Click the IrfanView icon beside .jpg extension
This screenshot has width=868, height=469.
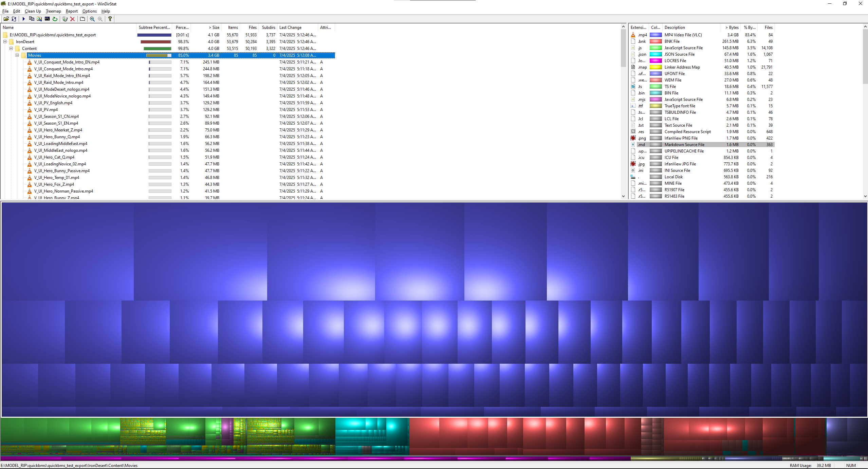pyautogui.click(x=633, y=164)
